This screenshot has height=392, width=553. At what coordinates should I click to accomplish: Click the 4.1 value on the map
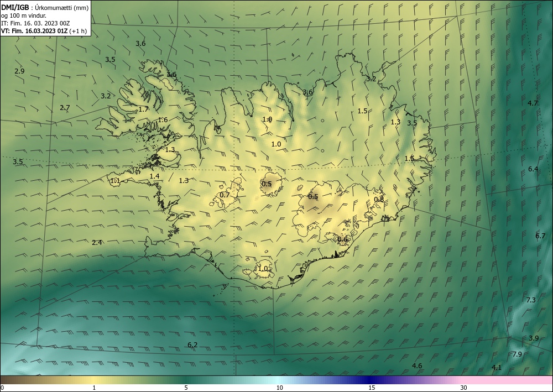(497, 368)
